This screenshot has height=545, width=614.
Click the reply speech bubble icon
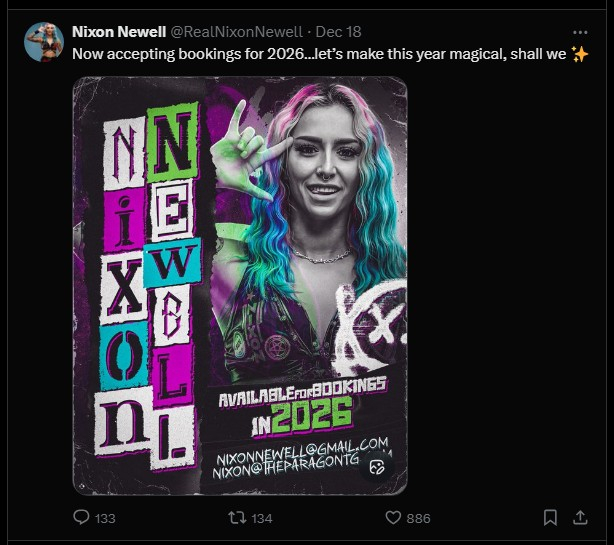click(82, 517)
